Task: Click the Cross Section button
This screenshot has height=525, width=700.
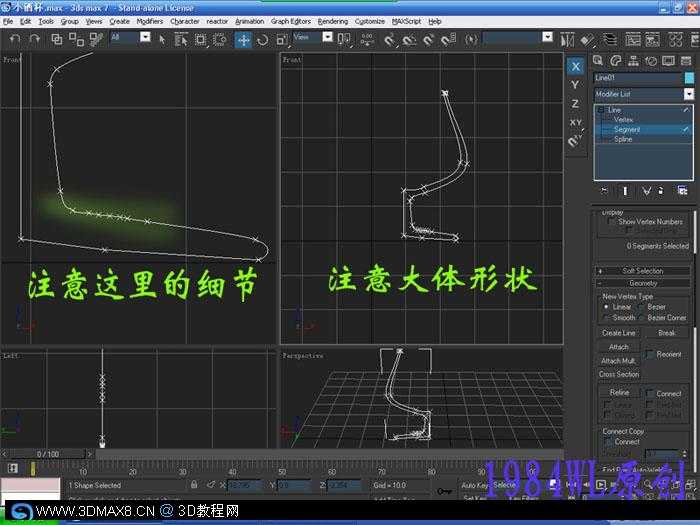Action: point(619,374)
